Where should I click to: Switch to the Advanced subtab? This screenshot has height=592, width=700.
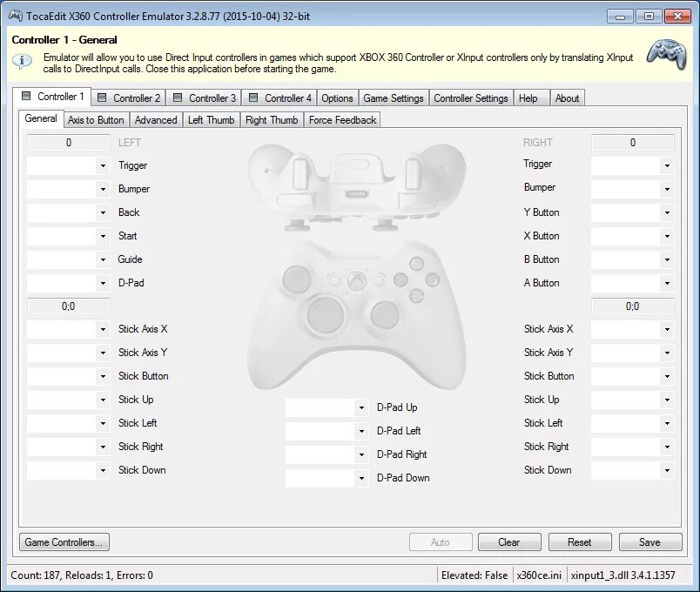pos(156,120)
